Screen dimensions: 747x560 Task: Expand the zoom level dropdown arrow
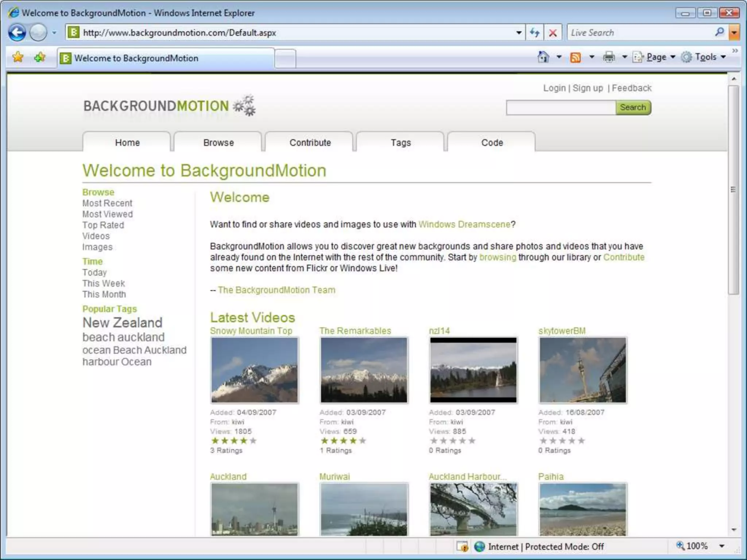(x=722, y=546)
